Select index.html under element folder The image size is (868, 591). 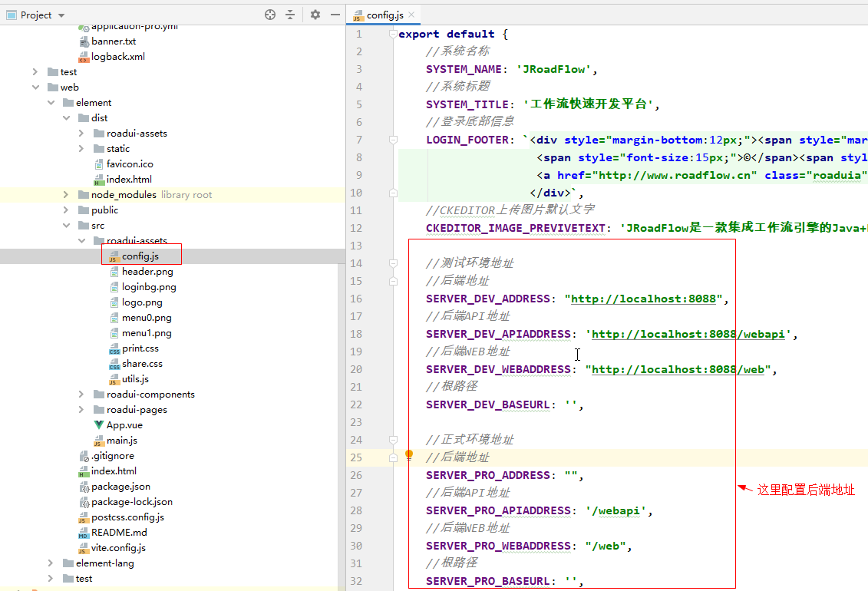pos(114,471)
